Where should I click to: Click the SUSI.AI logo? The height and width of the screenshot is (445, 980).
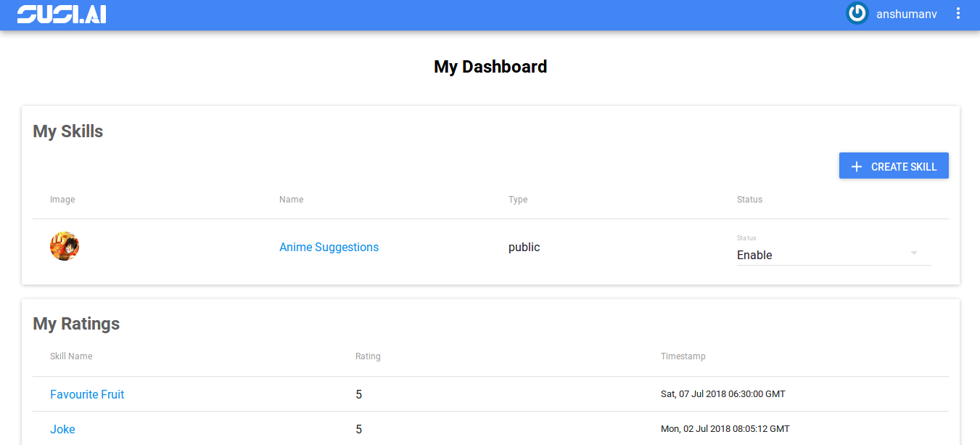[62, 15]
